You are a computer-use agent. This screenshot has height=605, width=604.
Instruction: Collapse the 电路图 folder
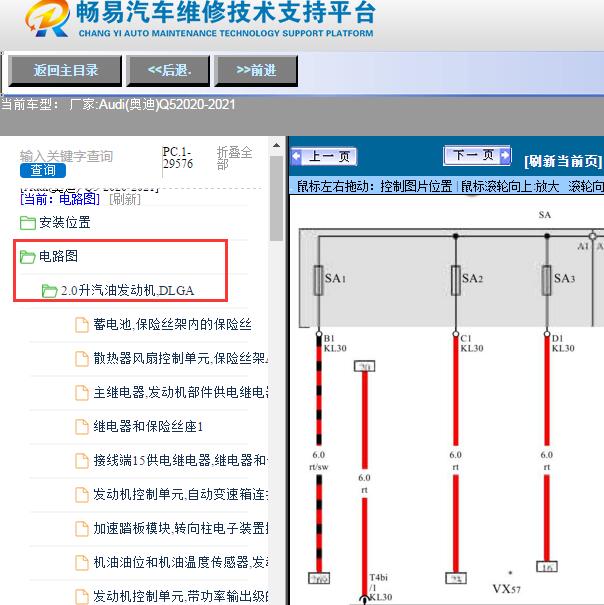(x=58, y=256)
